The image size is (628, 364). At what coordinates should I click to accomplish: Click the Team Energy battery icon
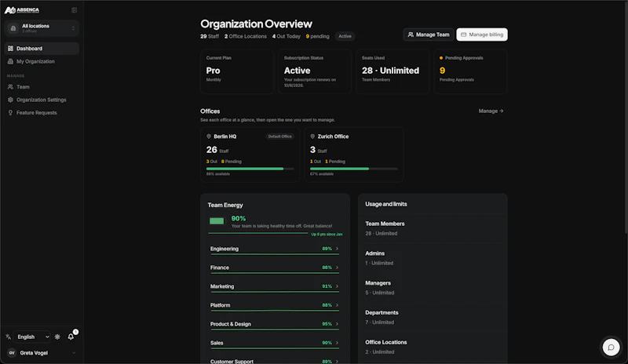[217, 221]
